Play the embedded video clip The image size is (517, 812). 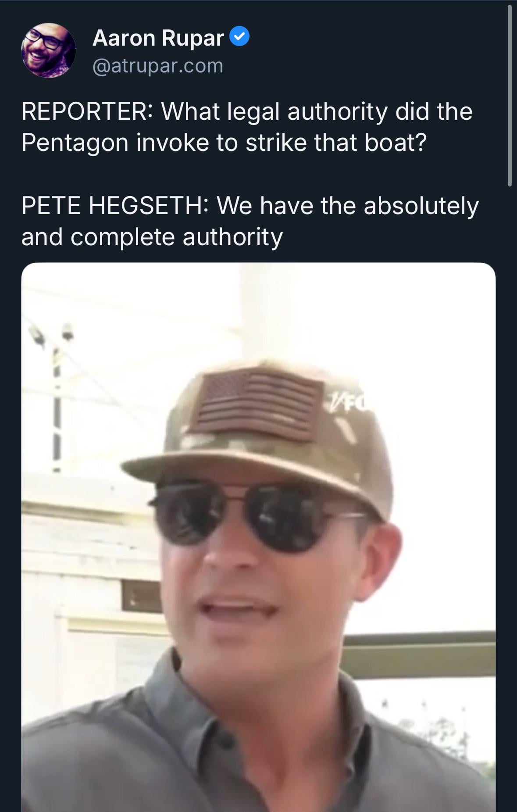(x=258, y=537)
